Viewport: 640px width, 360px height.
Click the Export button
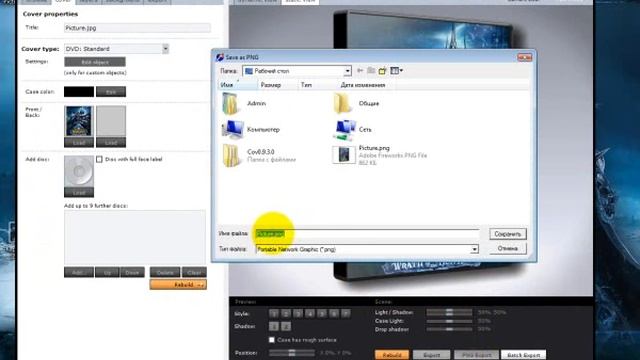coord(431,355)
